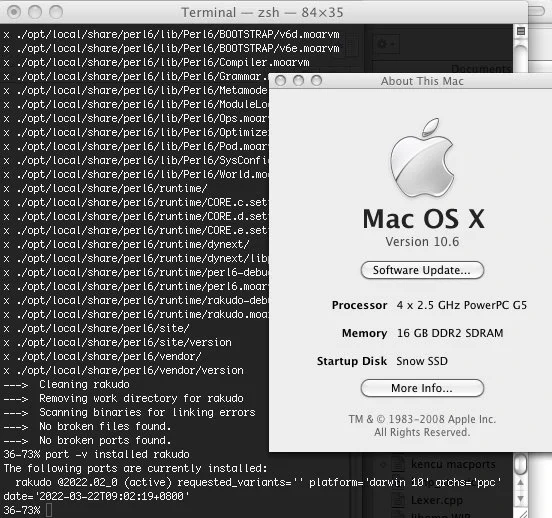Minimize the Terminal window
552x518 pixels.
coord(35,12)
